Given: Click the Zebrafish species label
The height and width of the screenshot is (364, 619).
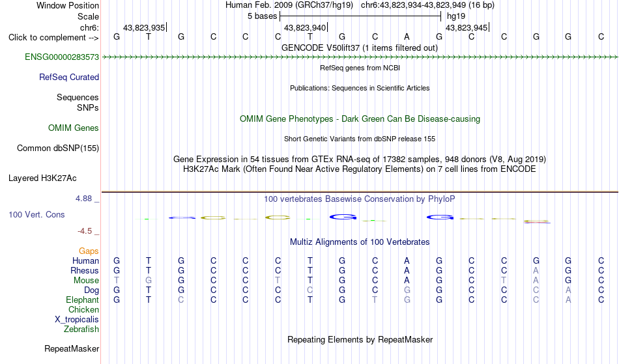Looking at the screenshot, I should click(81, 329).
